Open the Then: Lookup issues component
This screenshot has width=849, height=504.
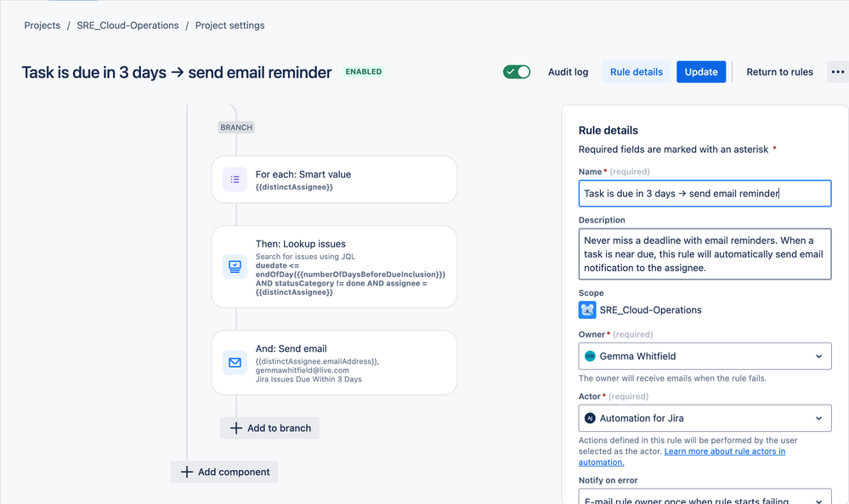click(334, 267)
